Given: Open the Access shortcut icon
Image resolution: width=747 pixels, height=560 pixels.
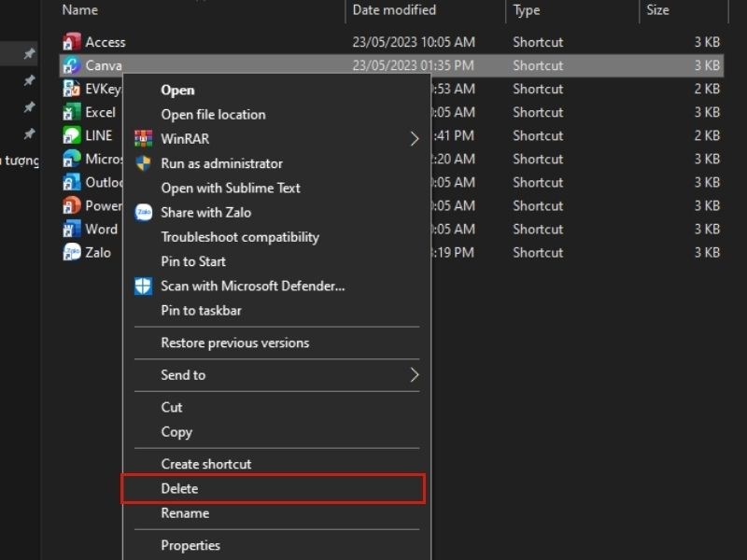Looking at the screenshot, I should click(x=73, y=41).
